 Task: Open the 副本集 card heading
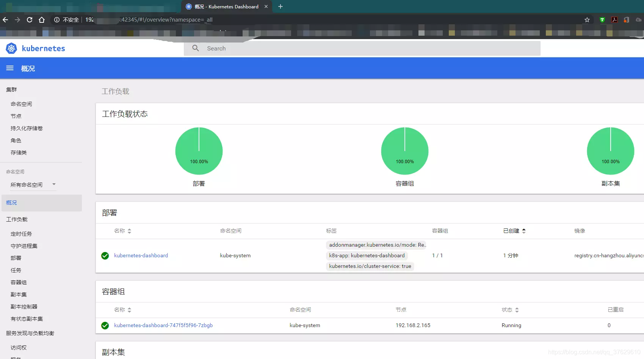coord(113,352)
